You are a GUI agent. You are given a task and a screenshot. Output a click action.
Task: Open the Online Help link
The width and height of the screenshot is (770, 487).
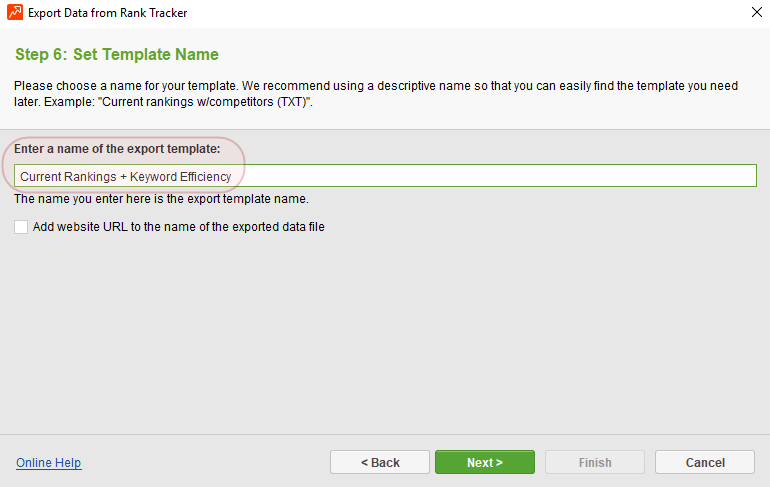48,463
